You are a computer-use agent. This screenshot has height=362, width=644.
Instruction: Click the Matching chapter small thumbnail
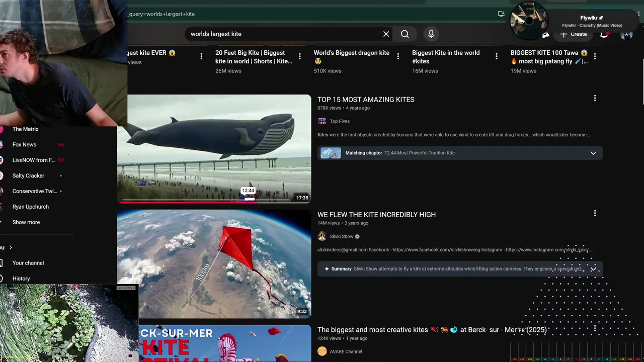pyautogui.click(x=331, y=153)
